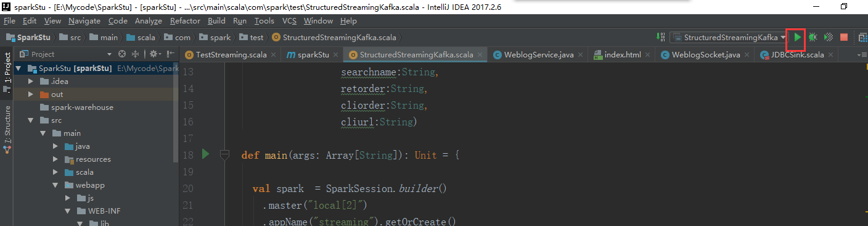
Task: Open the File menu
Action: tap(9, 21)
